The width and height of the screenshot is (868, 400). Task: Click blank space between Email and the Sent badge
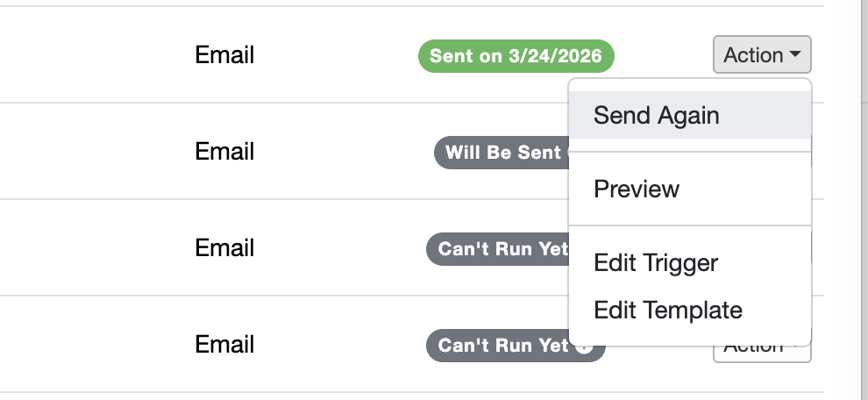(x=333, y=55)
